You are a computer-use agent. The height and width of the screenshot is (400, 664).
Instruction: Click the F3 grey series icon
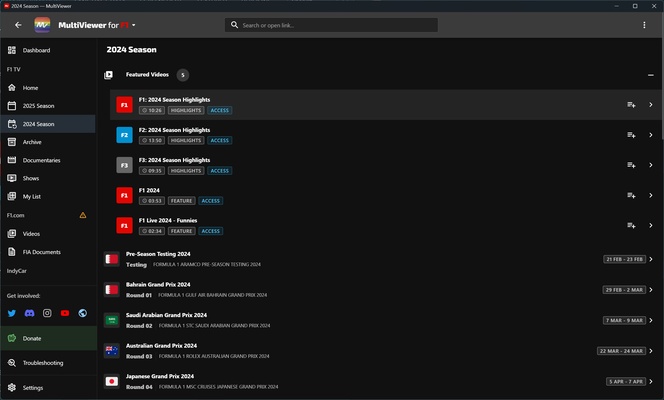pos(124,165)
